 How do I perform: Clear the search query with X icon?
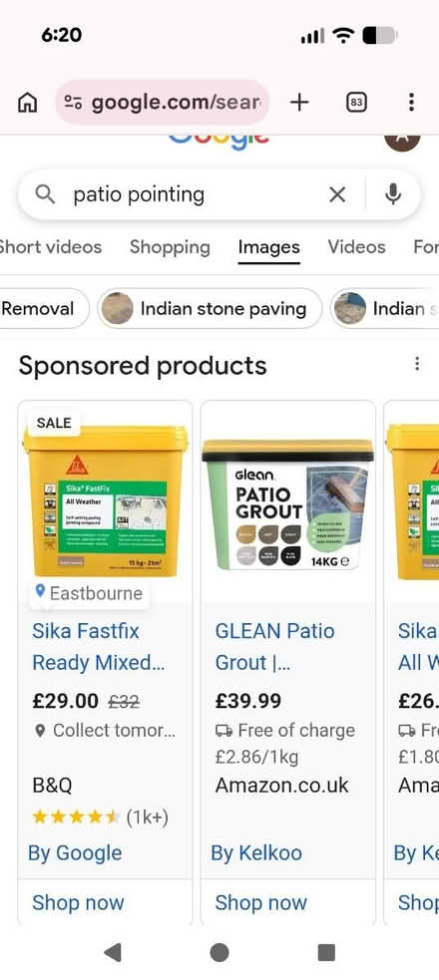coord(337,195)
